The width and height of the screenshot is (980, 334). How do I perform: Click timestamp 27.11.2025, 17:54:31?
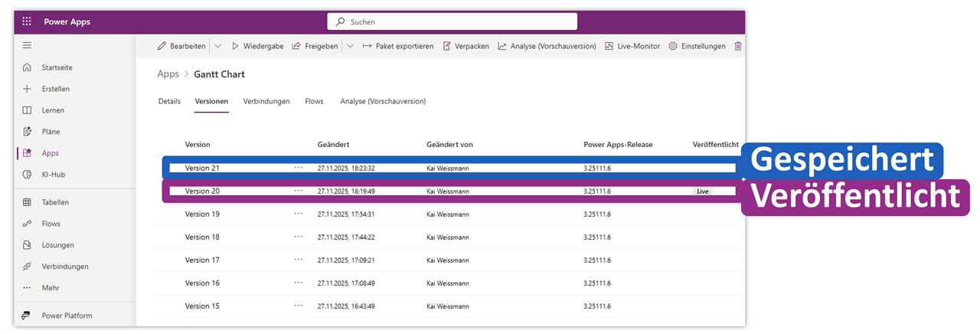point(346,214)
